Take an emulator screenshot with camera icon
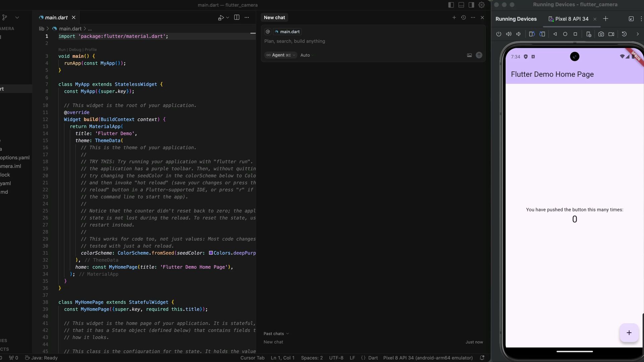Image resolution: width=644 pixels, height=362 pixels. pos(601,34)
